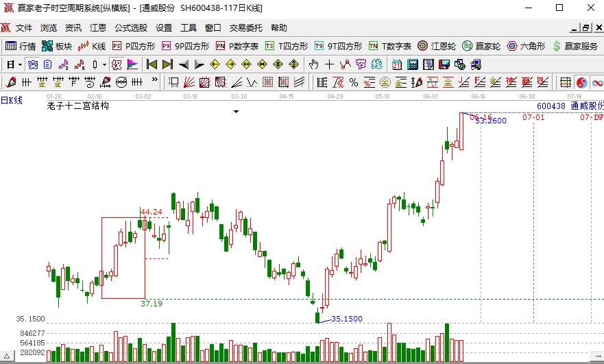Open the notepad memo icon
Screen dimensions: 604x364
pyautogui.click(x=428, y=64)
